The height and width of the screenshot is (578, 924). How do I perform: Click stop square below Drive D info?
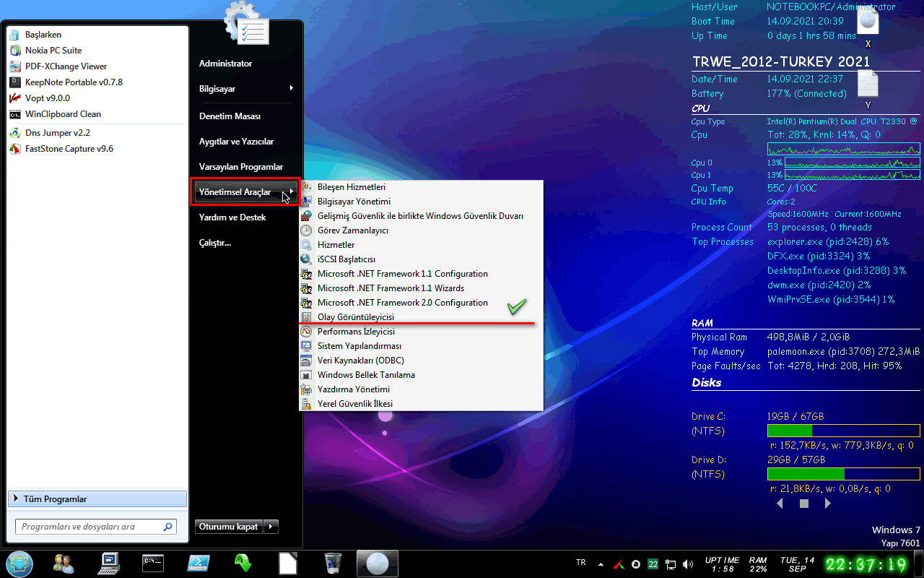tap(804, 504)
